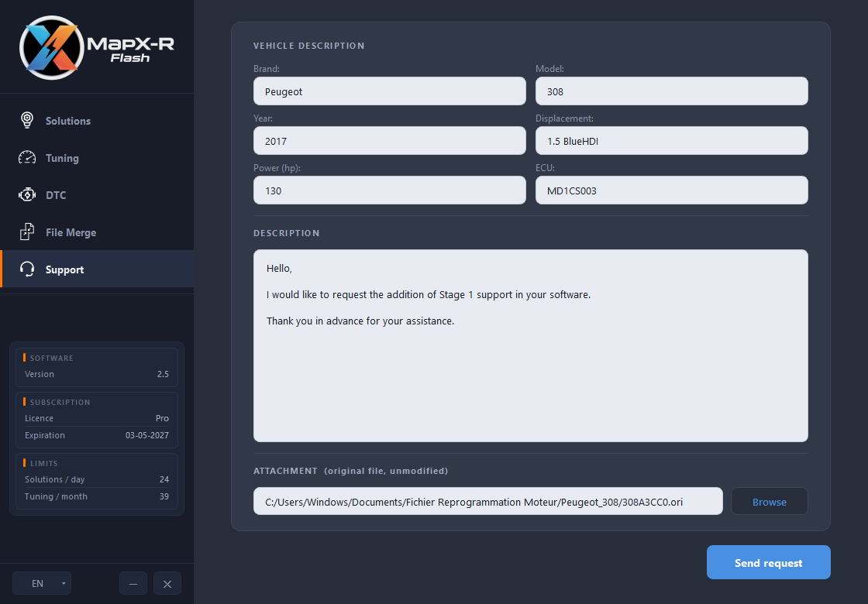Click the ECU field MD1CS003
The height and width of the screenshot is (604, 868).
coord(671,190)
